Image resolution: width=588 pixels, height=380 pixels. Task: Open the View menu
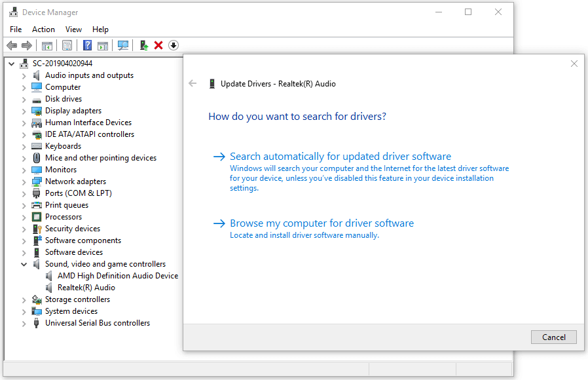coord(73,29)
